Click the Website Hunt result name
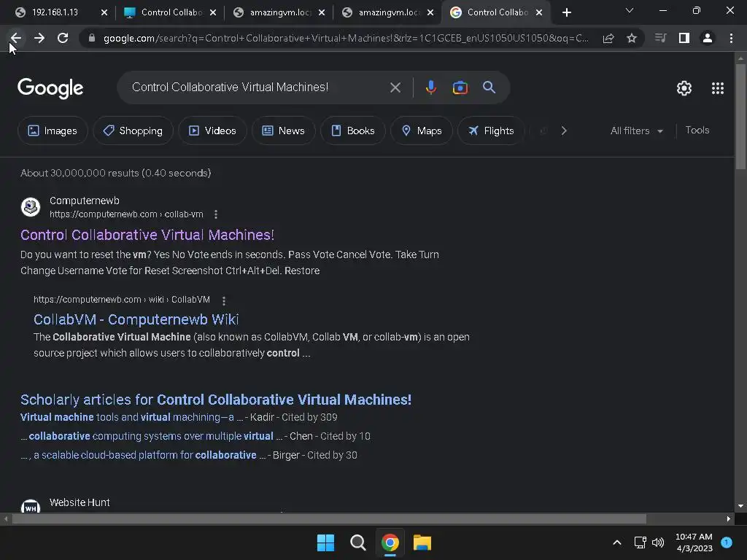The image size is (747, 560). 80,503
